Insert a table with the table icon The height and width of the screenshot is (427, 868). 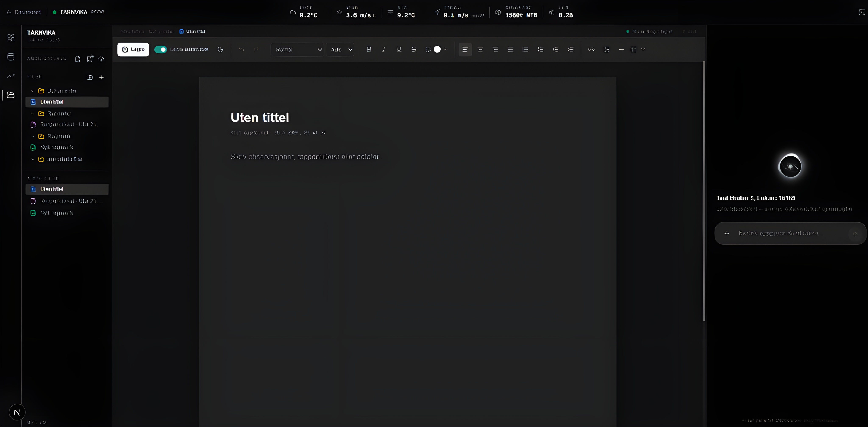(633, 50)
